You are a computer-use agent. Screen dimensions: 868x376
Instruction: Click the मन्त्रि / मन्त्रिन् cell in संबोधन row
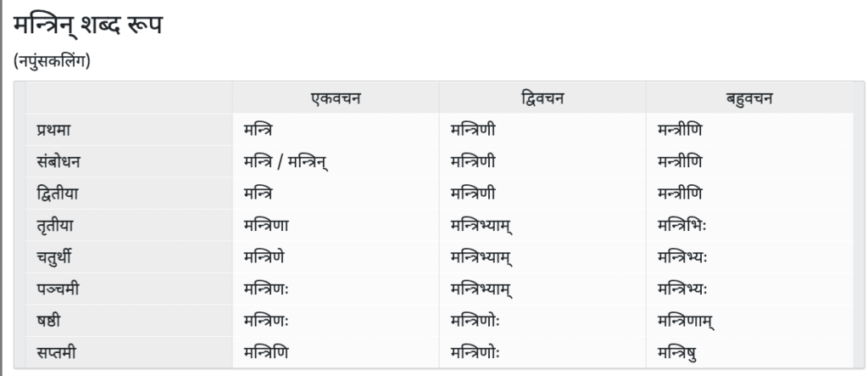285,161
